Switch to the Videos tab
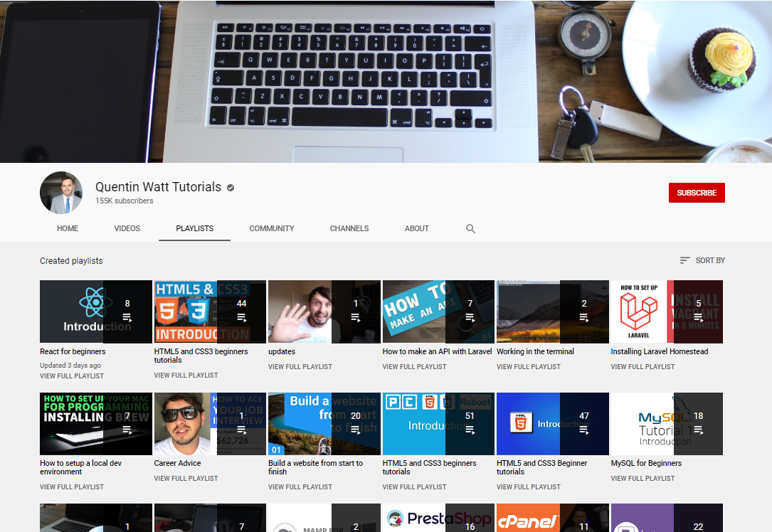772x532 pixels. click(x=127, y=228)
